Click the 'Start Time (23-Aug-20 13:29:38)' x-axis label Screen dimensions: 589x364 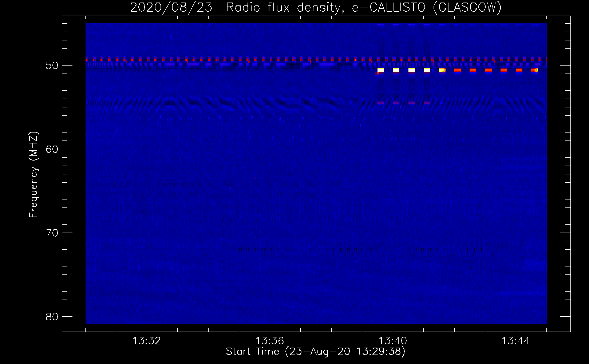tap(316, 352)
